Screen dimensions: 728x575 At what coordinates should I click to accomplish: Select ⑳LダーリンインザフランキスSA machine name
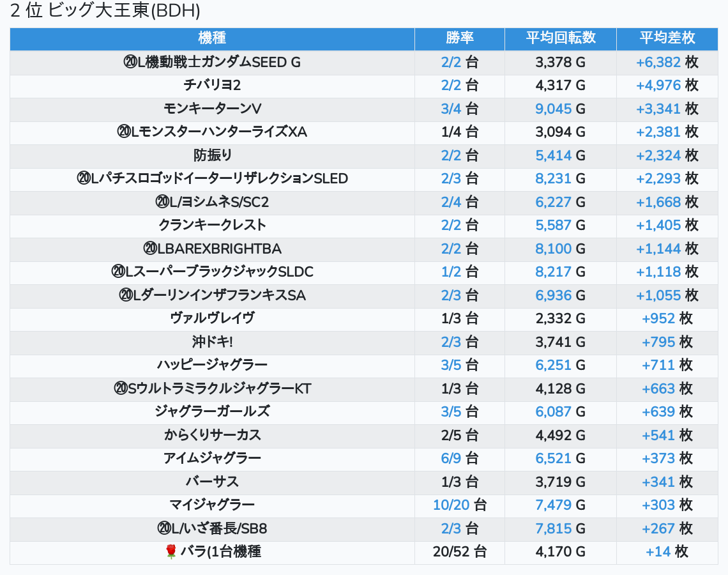pos(212,295)
